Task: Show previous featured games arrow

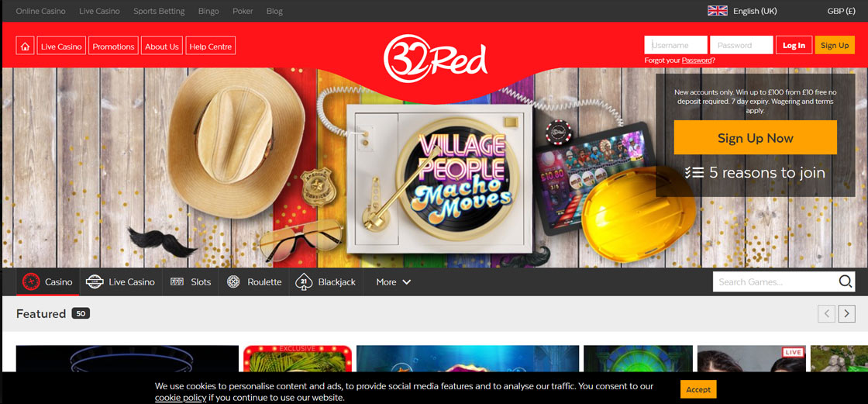Action: (x=826, y=314)
